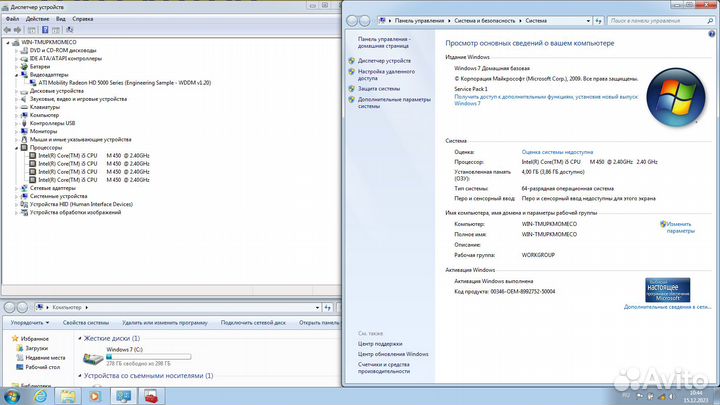Open the Справка menu
This screenshot has width=720, height=405.
tap(83, 19)
